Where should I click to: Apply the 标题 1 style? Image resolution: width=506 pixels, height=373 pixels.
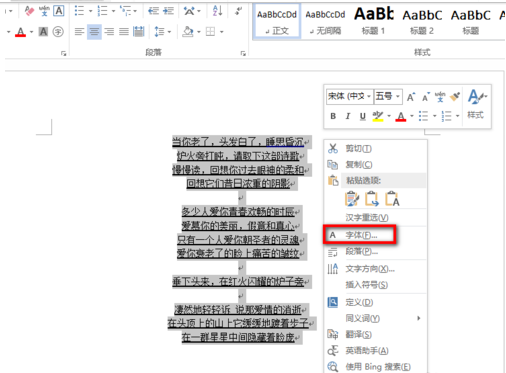point(374,22)
